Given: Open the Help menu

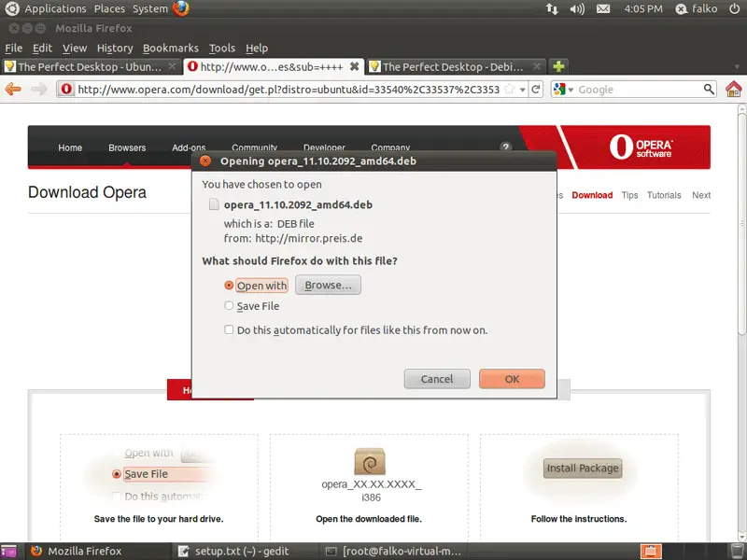Looking at the screenshot, I should point(257,49).
